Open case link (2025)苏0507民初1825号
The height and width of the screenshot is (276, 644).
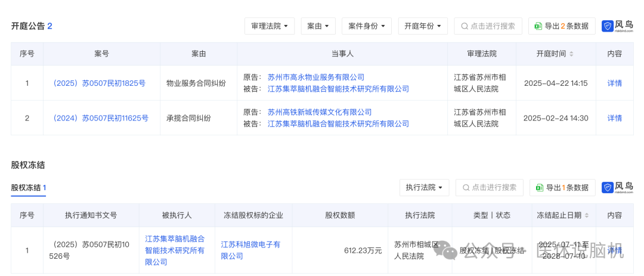tap(100, 83)
